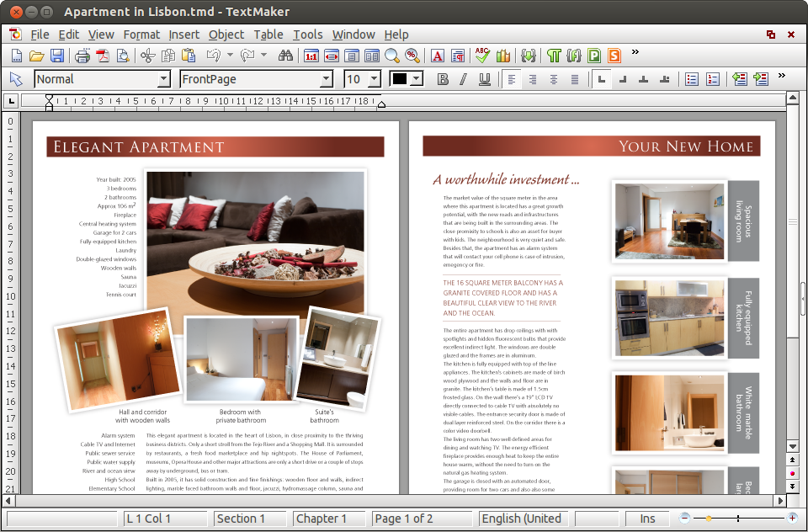808x532 pixels.
Task: Toggle non-printing paragraph marks with green pilcrow
Action: tap(554, 56)
